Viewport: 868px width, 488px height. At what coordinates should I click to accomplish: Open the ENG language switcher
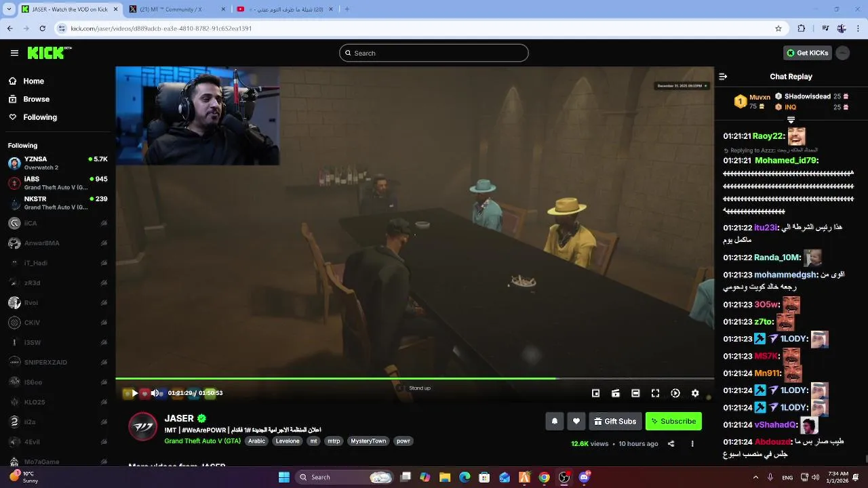point(787,477)
